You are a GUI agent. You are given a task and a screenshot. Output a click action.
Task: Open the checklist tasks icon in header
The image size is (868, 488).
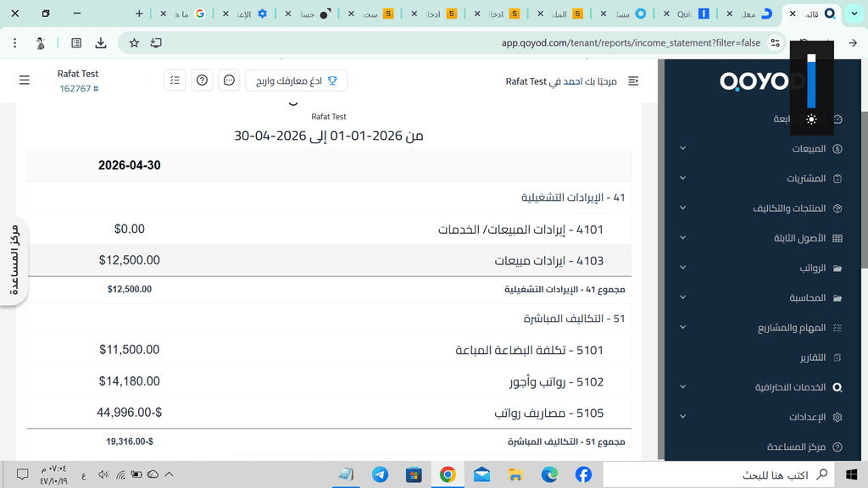tap(175, 80)
